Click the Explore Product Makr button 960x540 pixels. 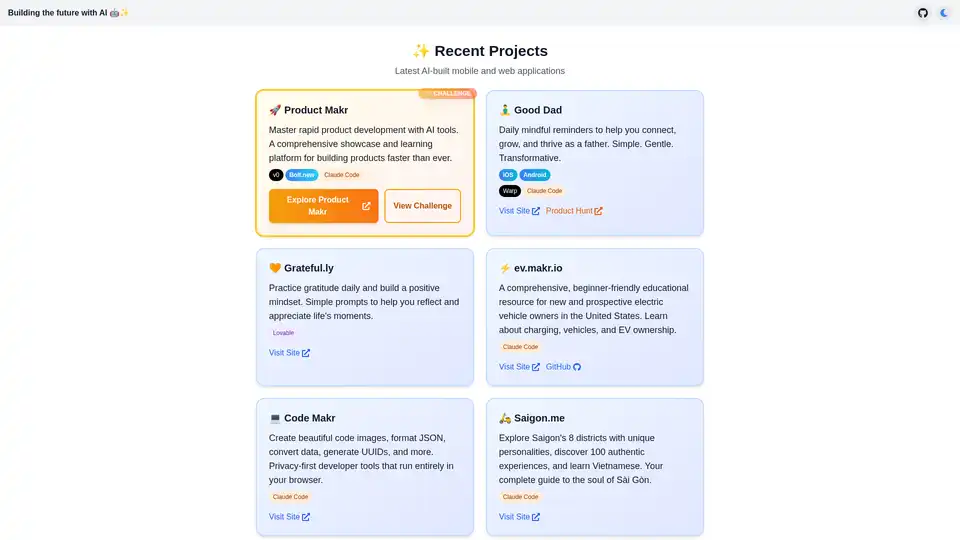pyautogui.click(x=323, y=206)
